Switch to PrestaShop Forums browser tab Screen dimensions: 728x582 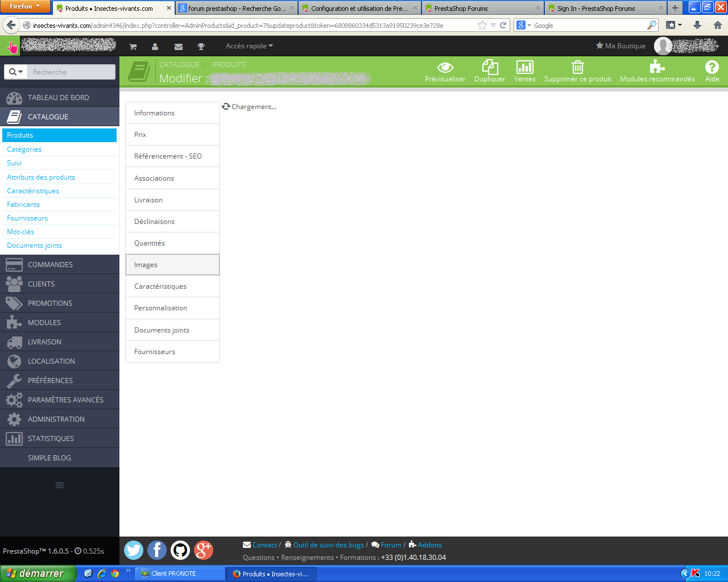point(482,8)
